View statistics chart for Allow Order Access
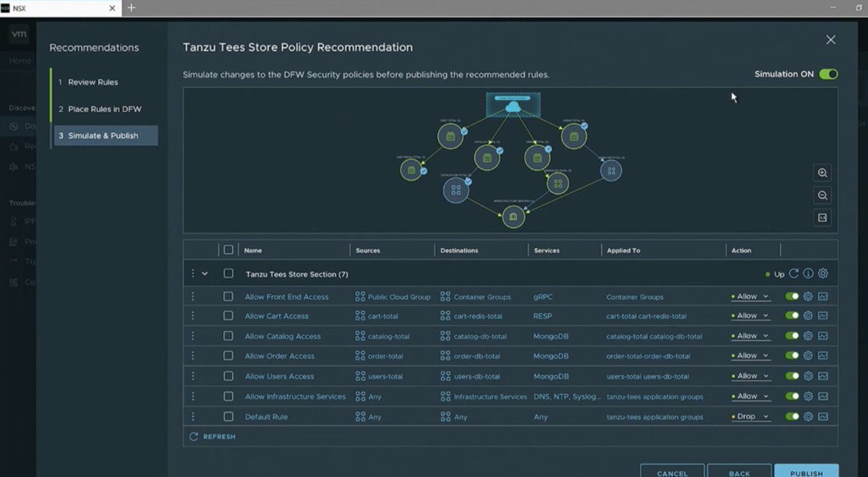The width and height of the screenshot is (868, 477). pos(822,356)
